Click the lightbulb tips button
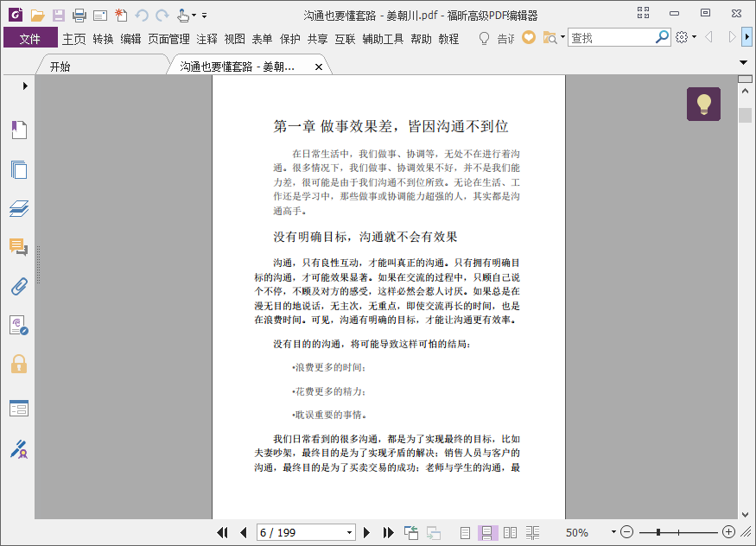 coord(703,104)
